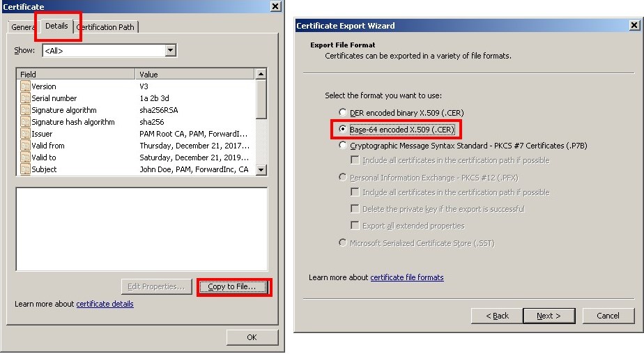This screenshot has width=644, height=354.
Task: Click the value 'sha256RSA'
Action: [x=158, y=110]
